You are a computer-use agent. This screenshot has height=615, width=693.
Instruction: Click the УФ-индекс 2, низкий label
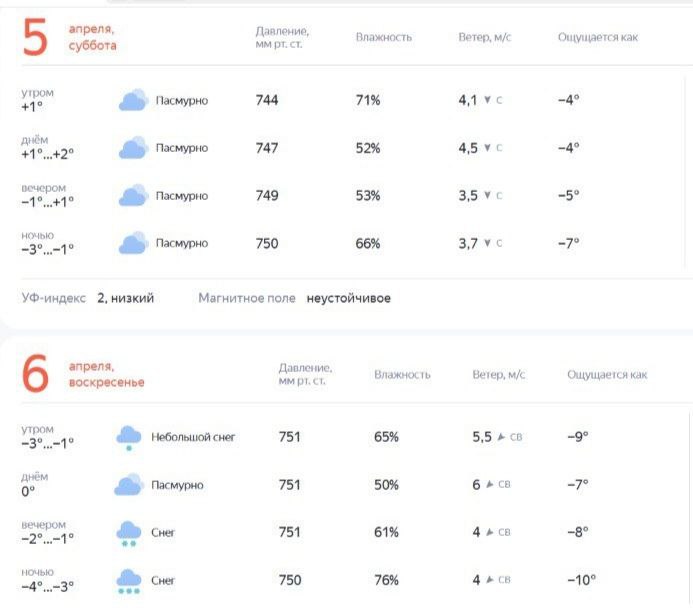88,298
